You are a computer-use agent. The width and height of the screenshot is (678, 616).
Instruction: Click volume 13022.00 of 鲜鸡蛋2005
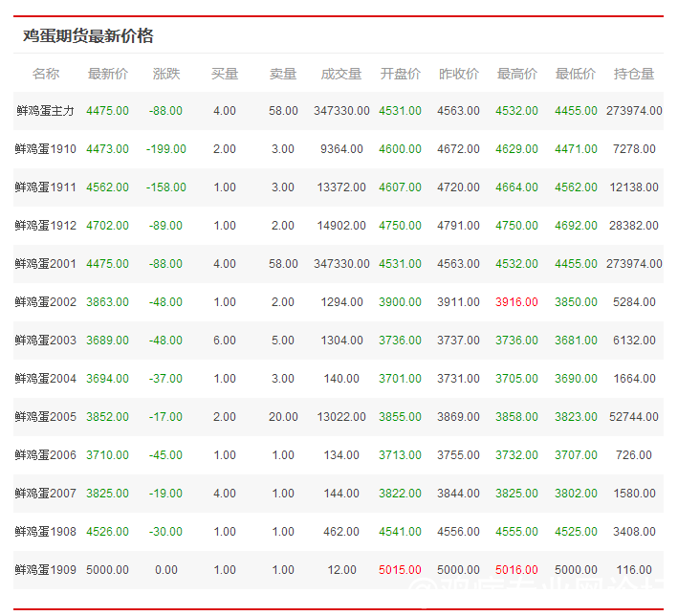341,417
